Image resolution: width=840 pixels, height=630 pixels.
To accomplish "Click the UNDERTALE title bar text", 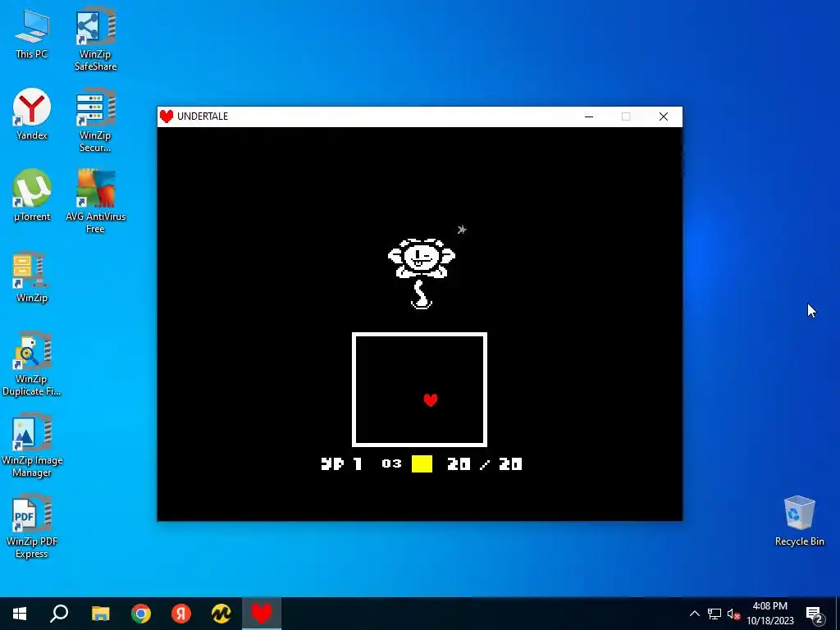I will (x=203, y=116).
